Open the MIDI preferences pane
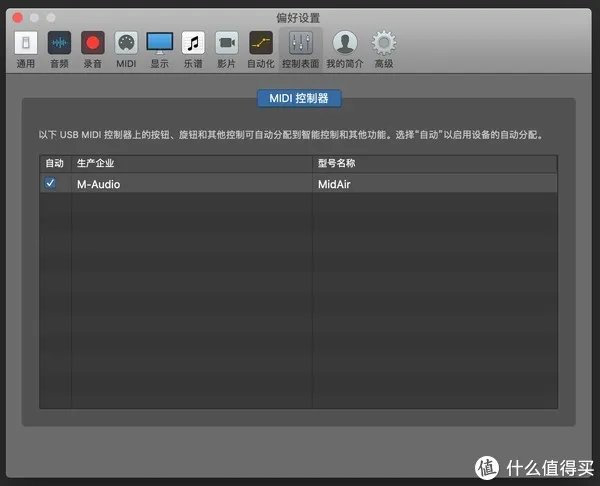The height and width of the screenshot is (486, 600). (x=126, y=50)
